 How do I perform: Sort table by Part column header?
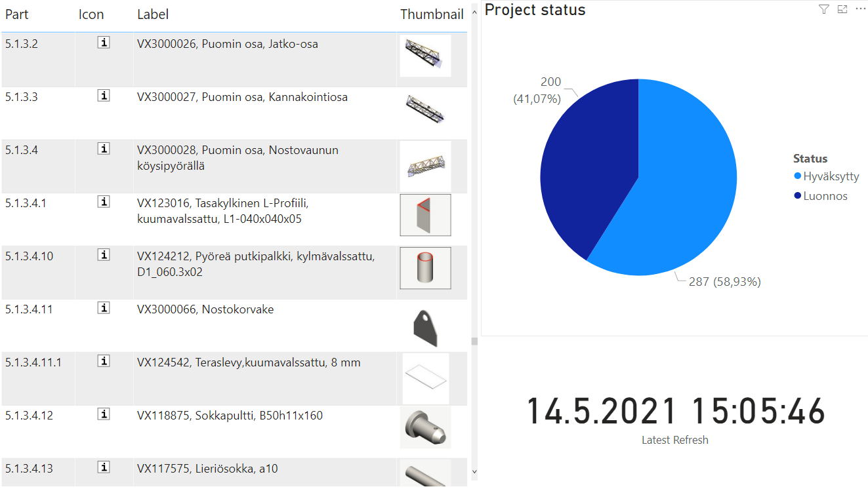tap(17, 14)
